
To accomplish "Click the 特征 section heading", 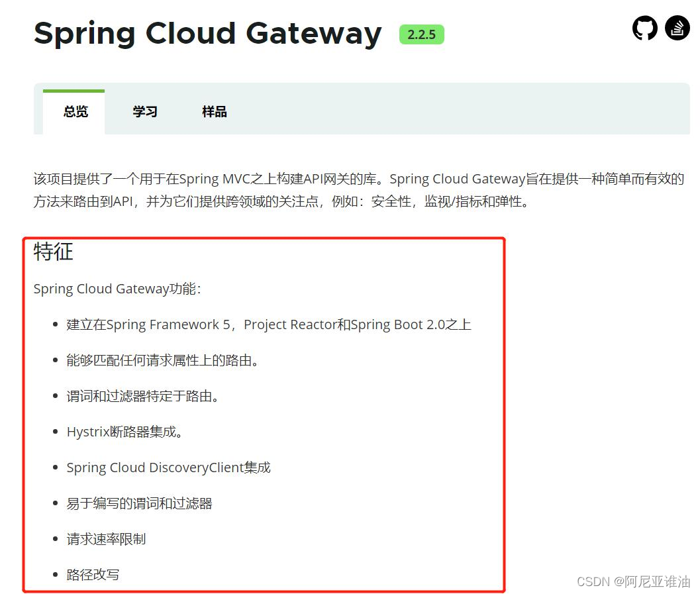I will point(53,251).
